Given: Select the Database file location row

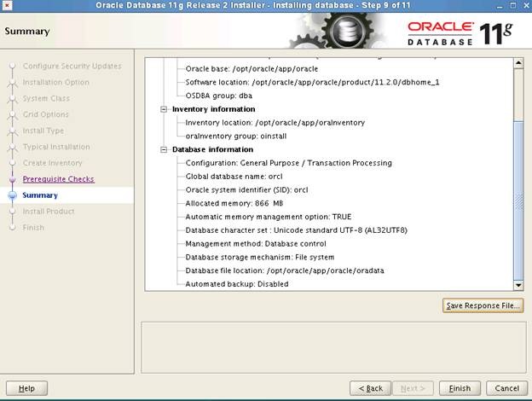Looking at the screenshot, I should 285,270.
